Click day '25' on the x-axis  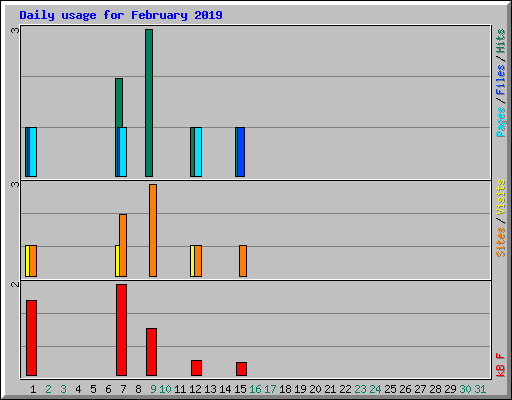click(390, 389)
